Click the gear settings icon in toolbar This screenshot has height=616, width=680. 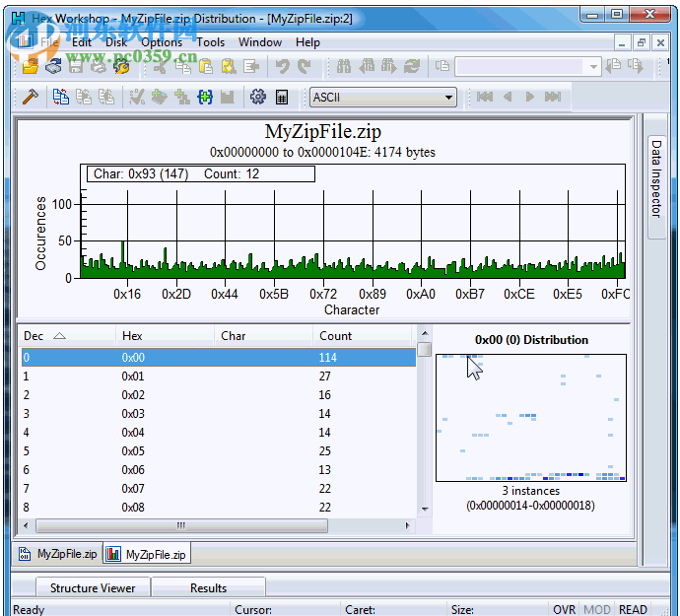[258, 97]
